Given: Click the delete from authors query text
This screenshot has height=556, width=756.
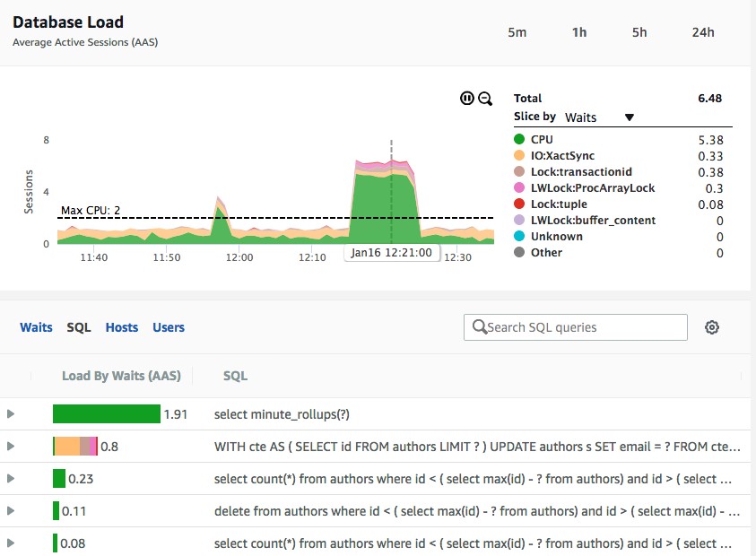Looking at the screenshot, I should coord(477,511).
